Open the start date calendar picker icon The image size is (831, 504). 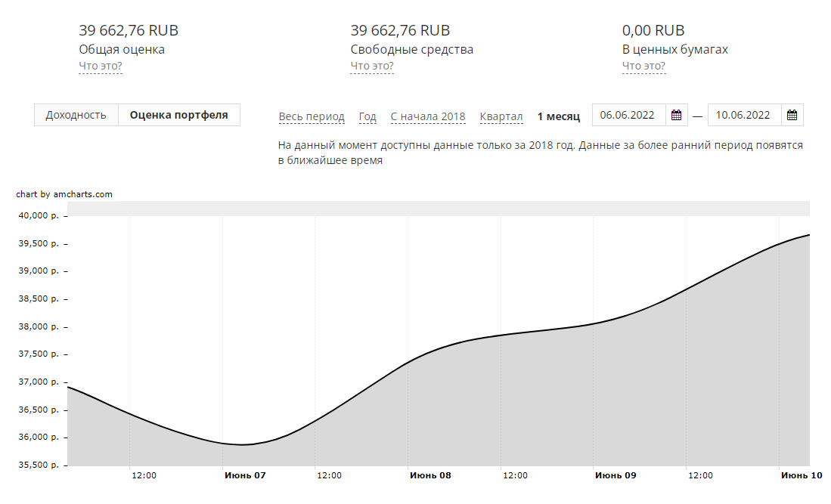pos(677,116)
